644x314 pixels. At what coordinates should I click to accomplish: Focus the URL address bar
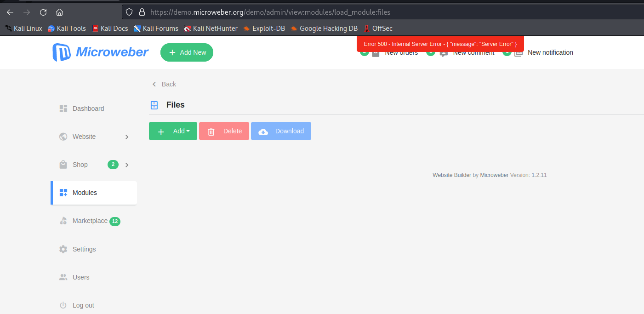point(382,12)
